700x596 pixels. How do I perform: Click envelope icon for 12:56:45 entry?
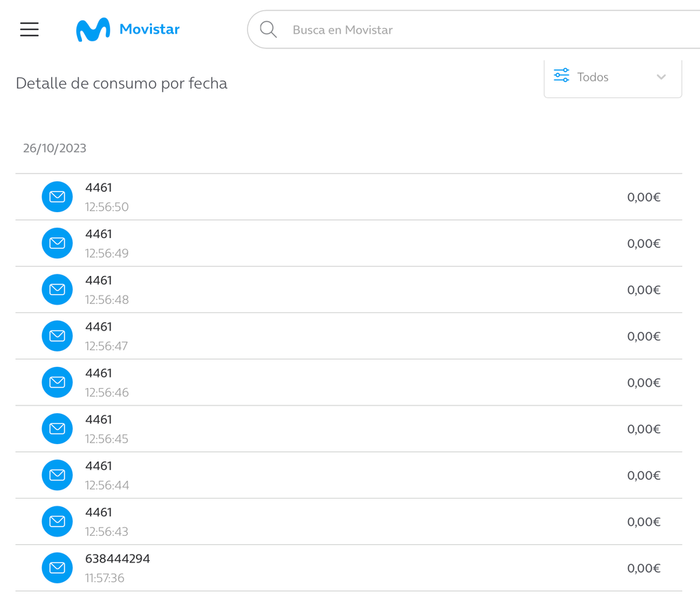[x=57, y=429]
